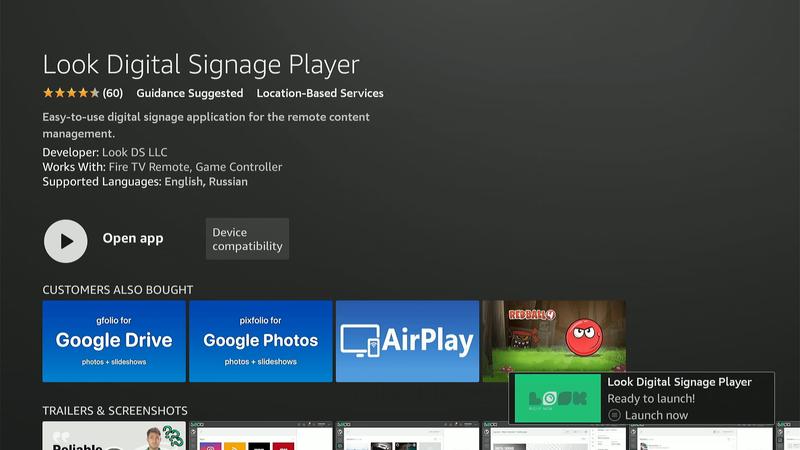Viewport: 800px width, 450px height.
Task: Click the Developer Look DS LLC line
Action: [x=105, y=152]
